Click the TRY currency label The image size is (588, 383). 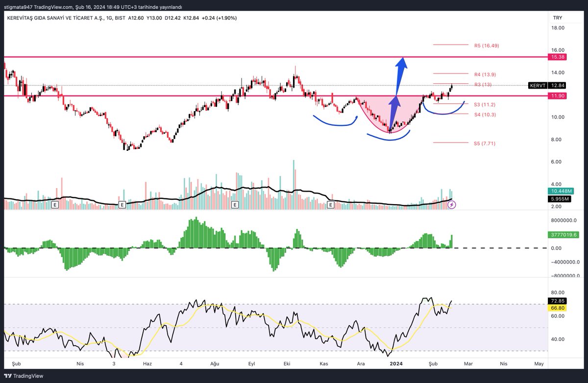point(558,18)
